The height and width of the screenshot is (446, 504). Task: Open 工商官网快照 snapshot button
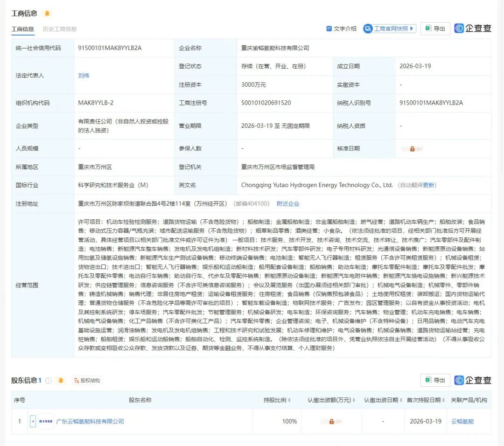389,28
